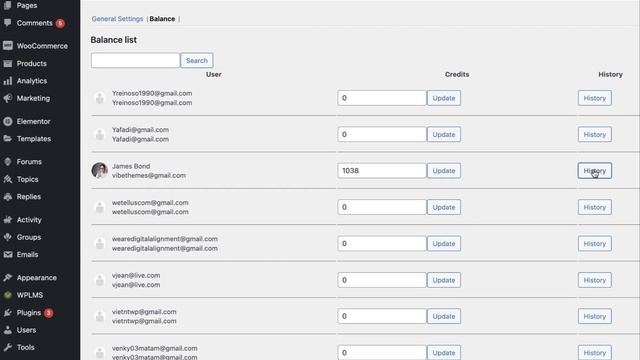Image resolution: width=640 pixels, height=360 pixels.
Task: View James Bond's credit history
Action: tap(595, 171)
